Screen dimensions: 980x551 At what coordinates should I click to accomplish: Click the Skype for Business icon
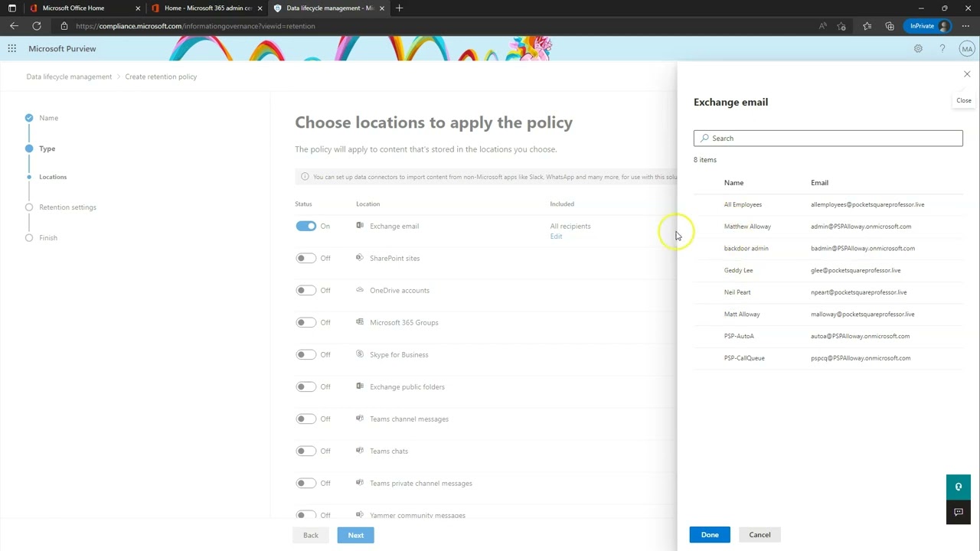click(360, 354)
